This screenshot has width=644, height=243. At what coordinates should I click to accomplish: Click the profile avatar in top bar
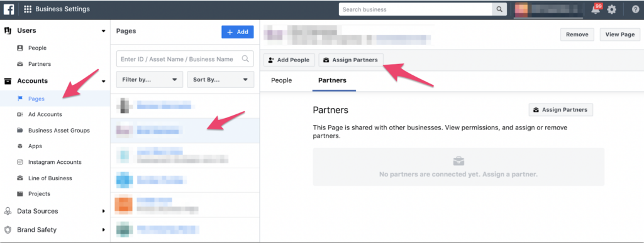click(521, 9)
